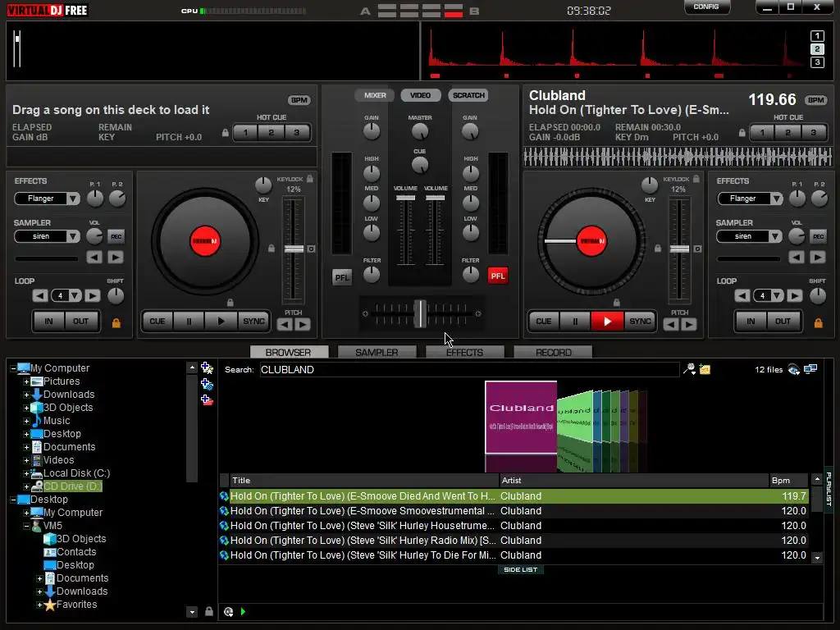
Task: Toggle left sampler REC button
Action: tap(116, 236)
